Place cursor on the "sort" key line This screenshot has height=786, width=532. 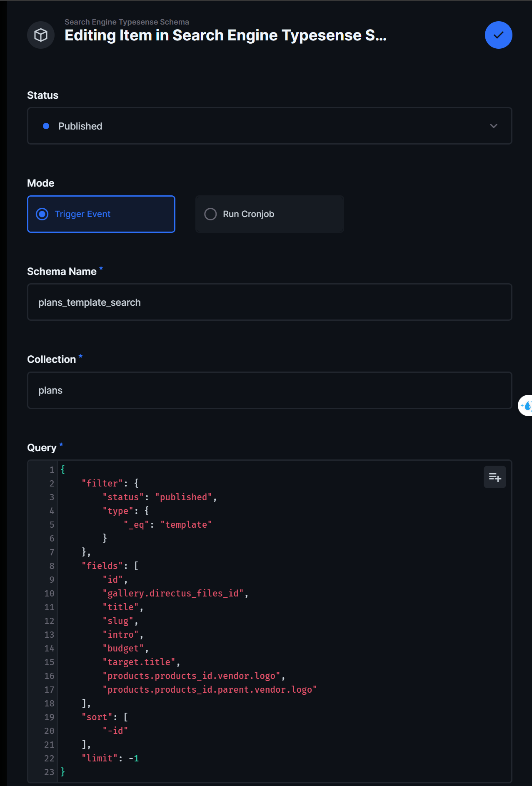97,717
